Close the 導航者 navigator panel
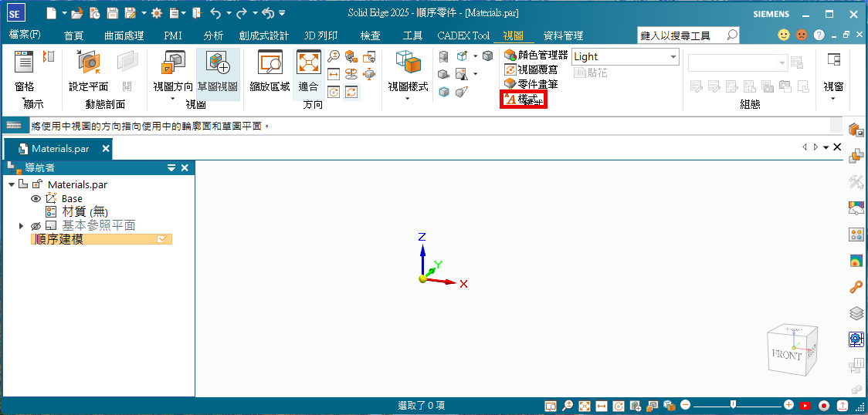 185,168
